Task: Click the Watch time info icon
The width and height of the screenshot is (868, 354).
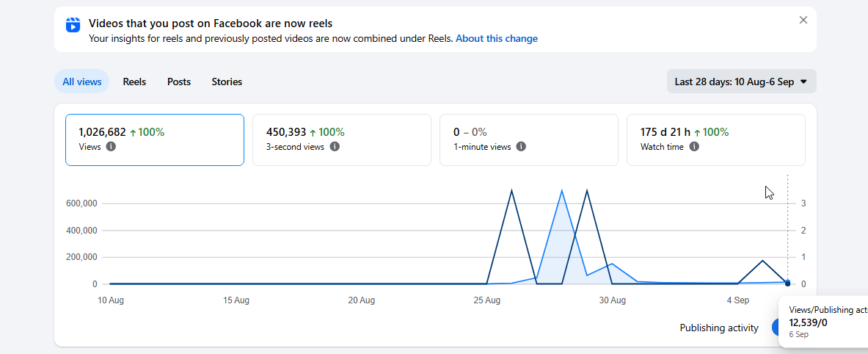Action: point(694,147)
